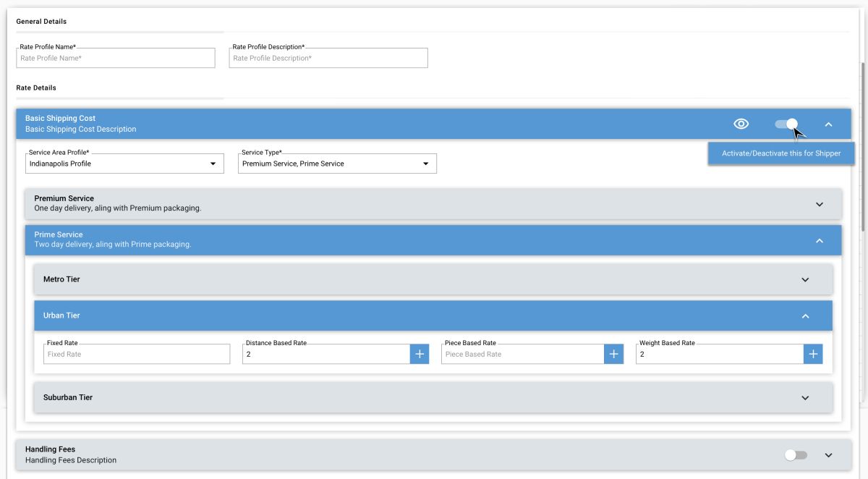Collapse the Urban Tier section
This screenshot has height=479, width=868.
(805, 315)
